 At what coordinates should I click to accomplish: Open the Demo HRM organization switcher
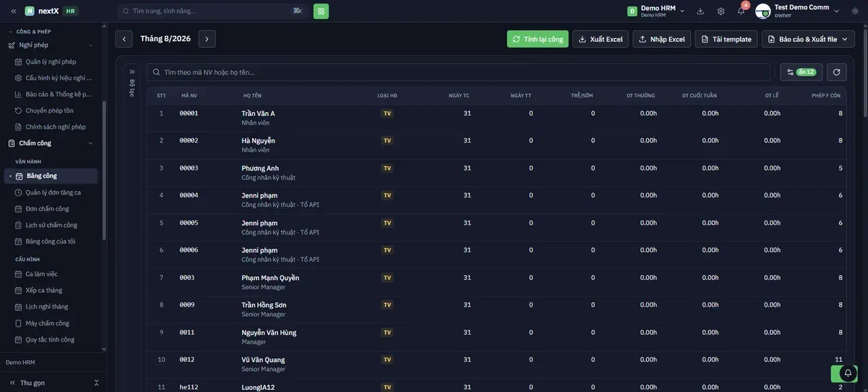coord(656,11)
